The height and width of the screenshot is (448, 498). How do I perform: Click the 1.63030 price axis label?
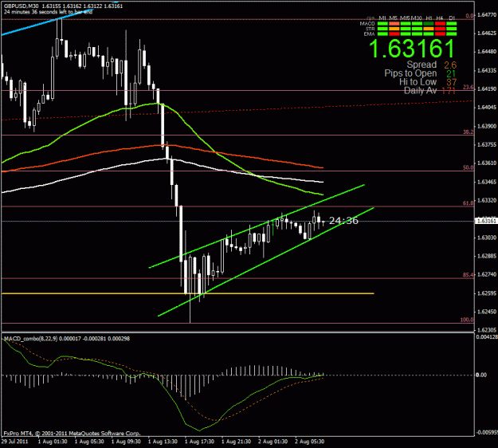(487, 238)
